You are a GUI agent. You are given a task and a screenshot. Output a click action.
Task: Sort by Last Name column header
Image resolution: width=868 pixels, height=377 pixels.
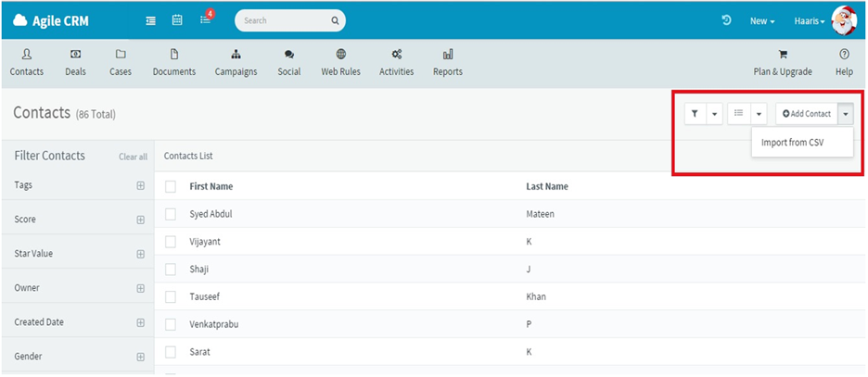(547, 186)
